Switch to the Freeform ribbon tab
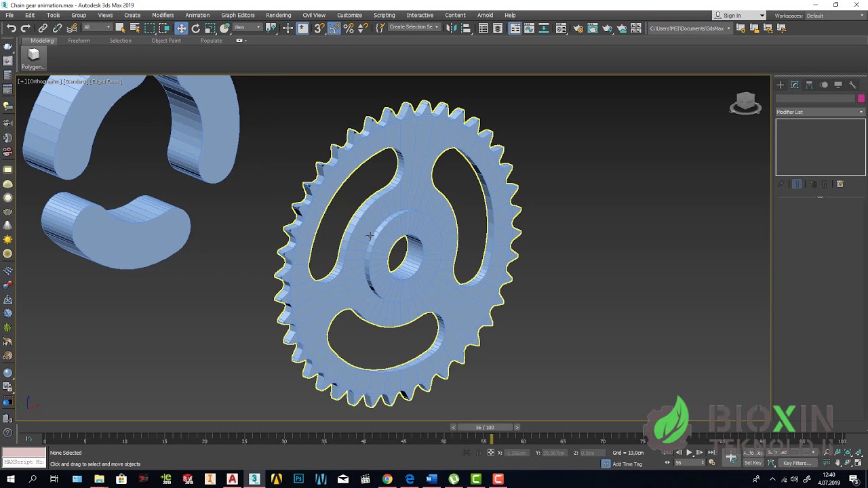The width and height of the screenshot is (868, 488). pyautogui.click(x=79, y=41)
